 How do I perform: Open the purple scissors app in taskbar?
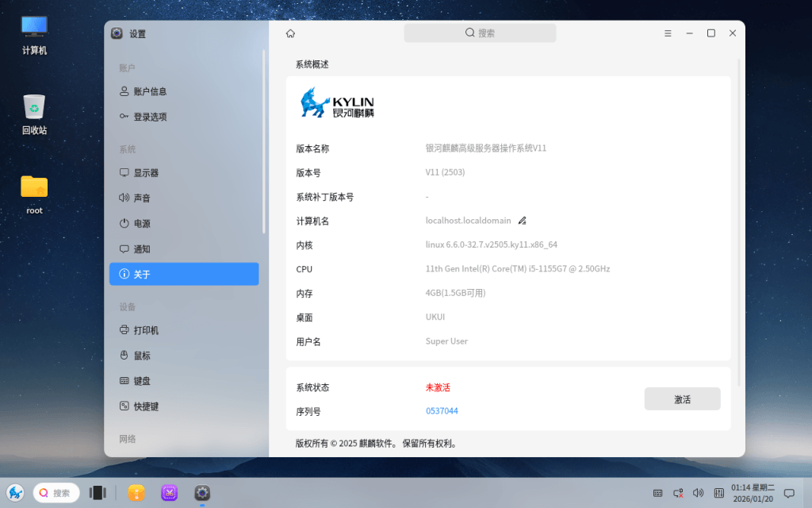(x=170, y=492)
